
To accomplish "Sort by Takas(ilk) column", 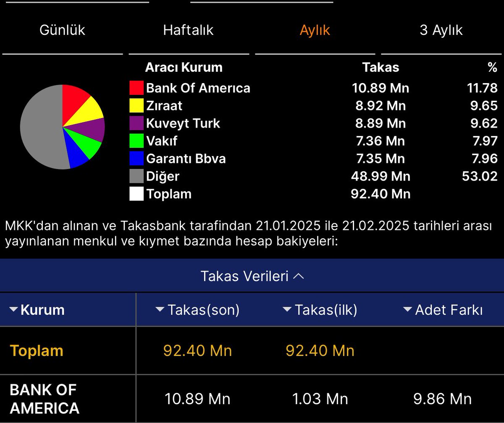I will 320,310.
